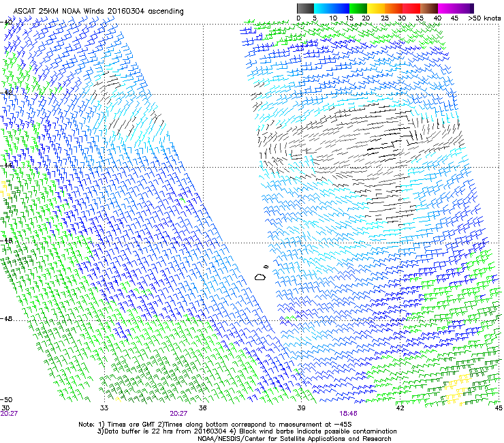
Task: Pick the red 30-35 knots legend segment
Action: tap(411, 8)
